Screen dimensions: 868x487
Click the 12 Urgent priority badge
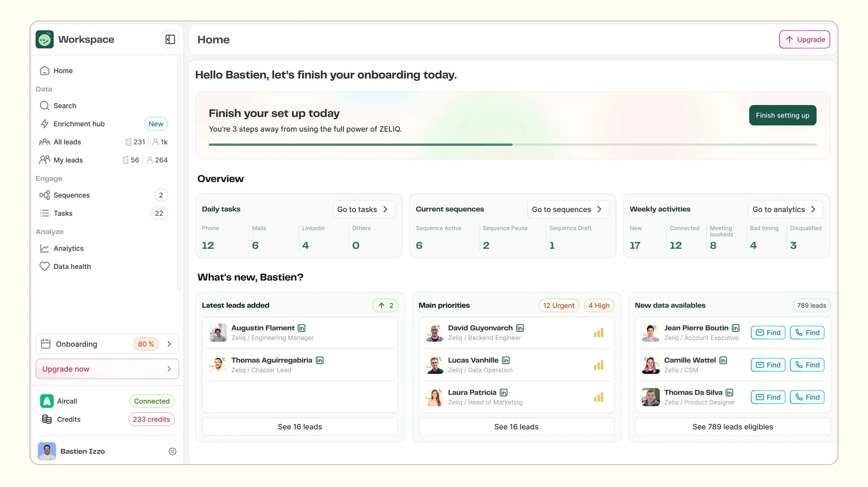click(x=558, y=305)
